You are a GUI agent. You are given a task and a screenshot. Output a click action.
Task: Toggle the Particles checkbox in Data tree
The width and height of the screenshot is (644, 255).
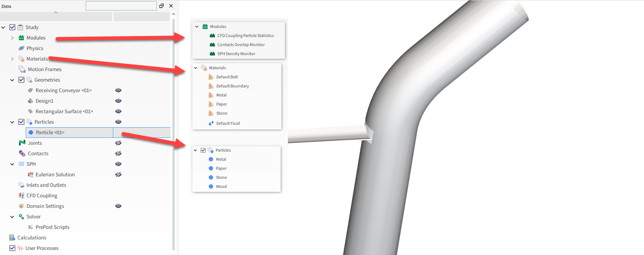[x=21, y=122]
